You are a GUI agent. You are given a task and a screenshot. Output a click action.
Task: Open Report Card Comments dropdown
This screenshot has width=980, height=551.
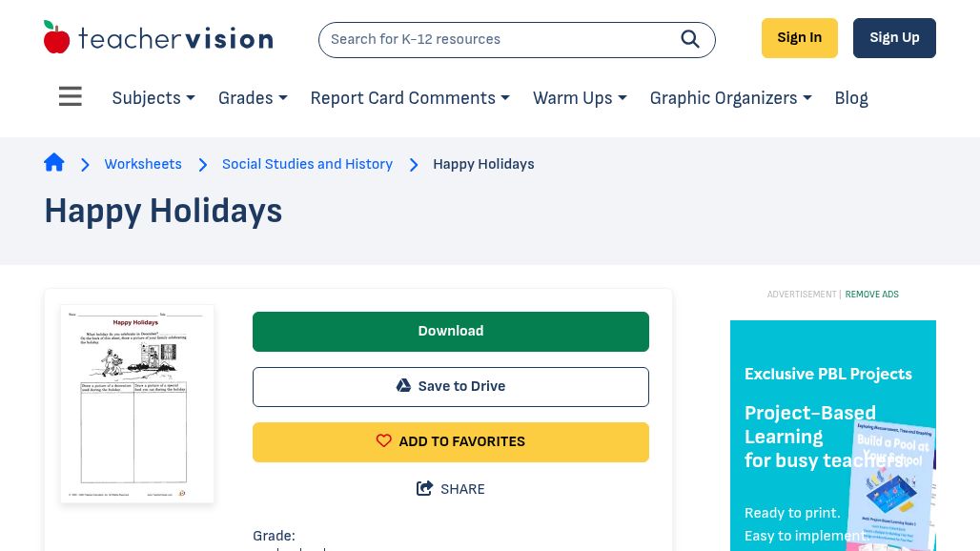click(x=410, y=98)
